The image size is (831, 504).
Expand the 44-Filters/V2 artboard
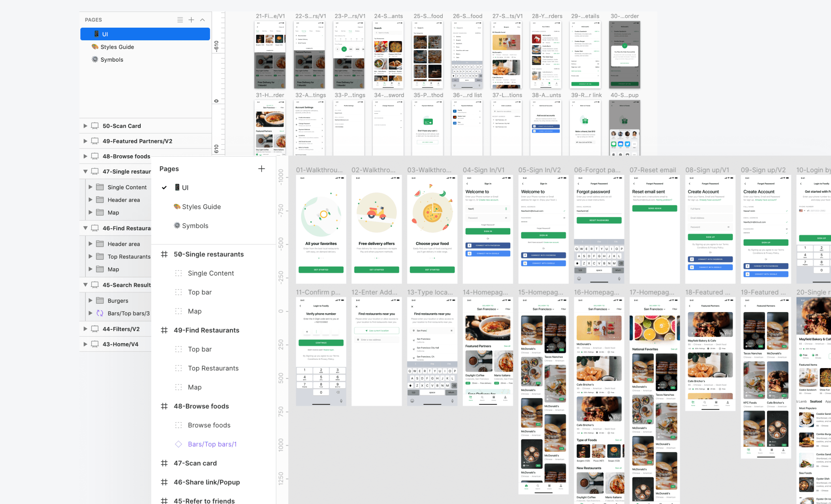point(85,329)
